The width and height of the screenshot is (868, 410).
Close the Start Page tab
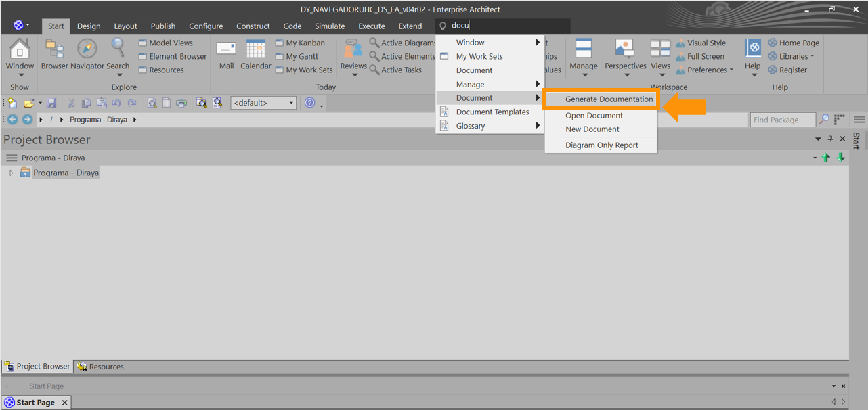65,403
